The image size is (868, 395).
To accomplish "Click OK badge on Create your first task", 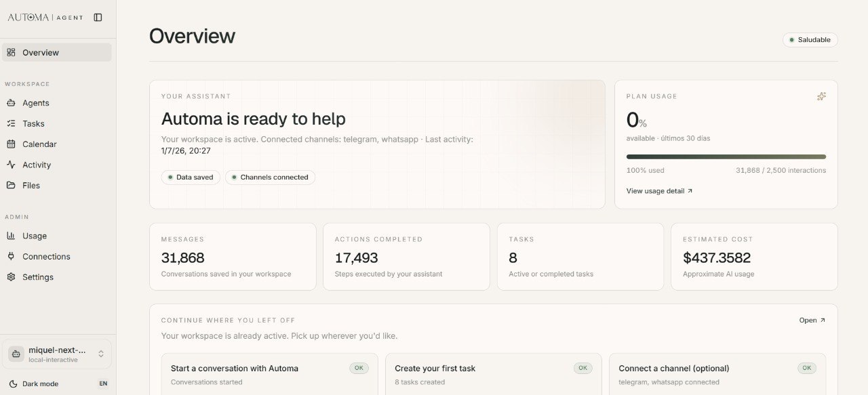I will point(583,368).
